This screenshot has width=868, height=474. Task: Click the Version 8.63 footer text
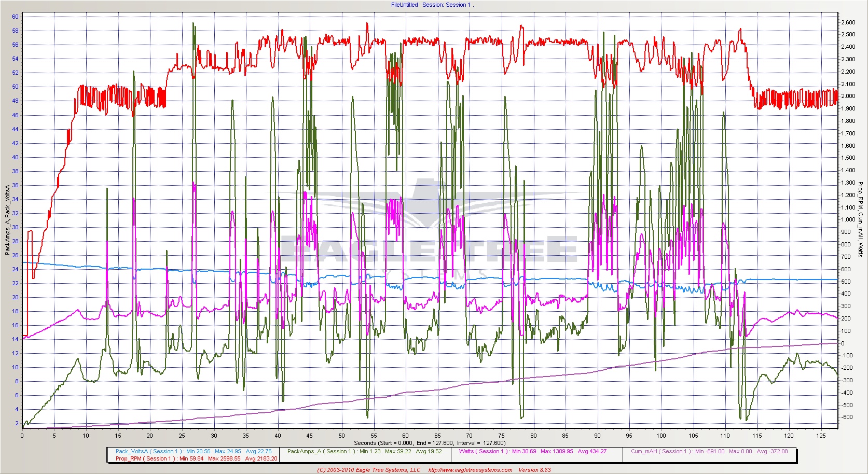tap(535, 470)
